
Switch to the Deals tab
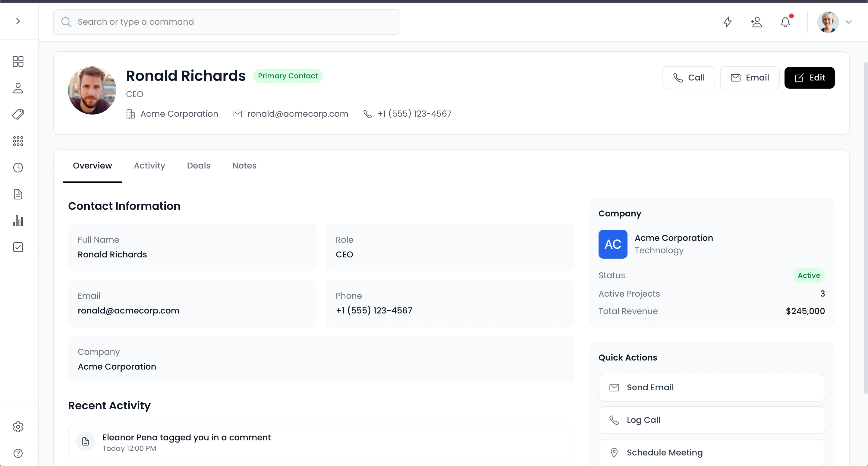199,166
